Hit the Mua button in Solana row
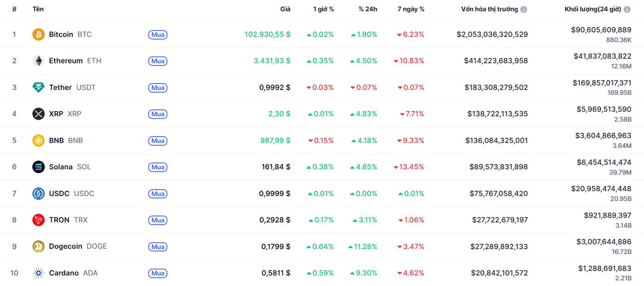Viewport: 644px width, 286px height. tap(158, 167)
